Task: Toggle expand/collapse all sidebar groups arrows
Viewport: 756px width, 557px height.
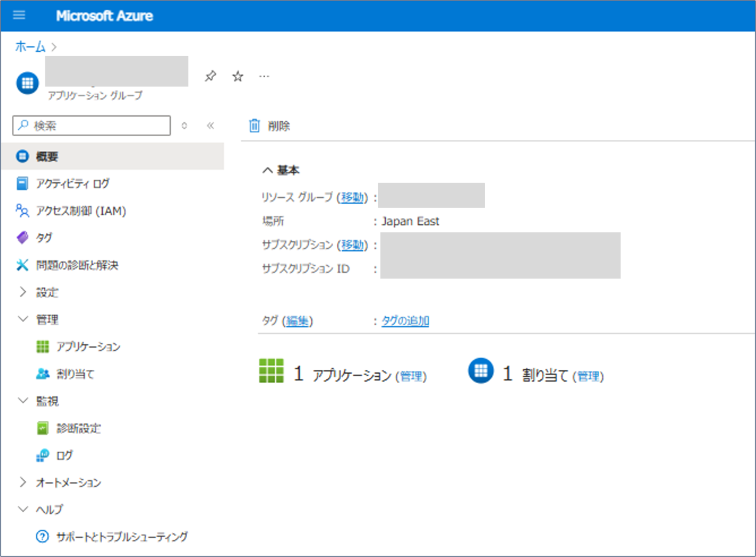Action: 184,125
